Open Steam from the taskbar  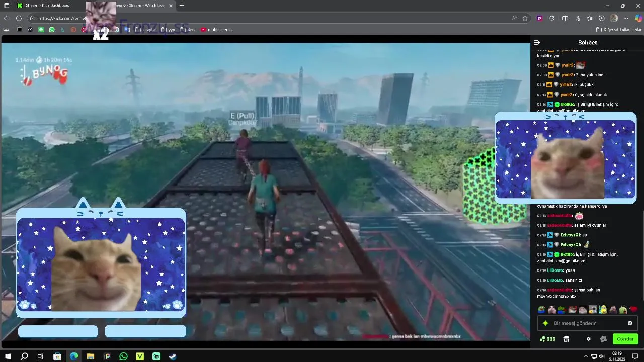point(173,356)
